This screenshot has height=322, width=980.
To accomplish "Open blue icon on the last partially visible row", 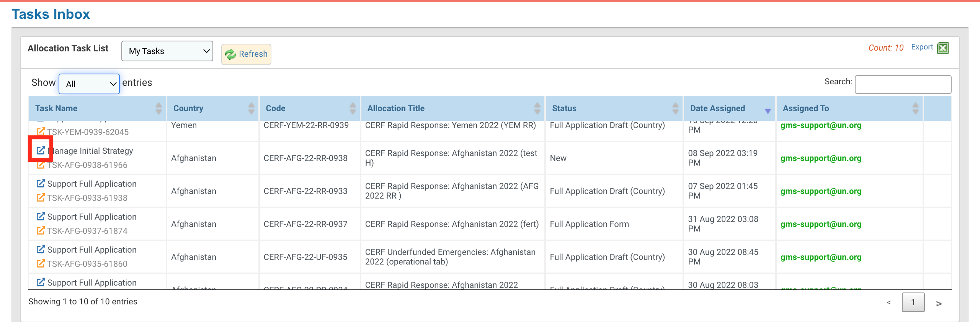I will [41, 283].
